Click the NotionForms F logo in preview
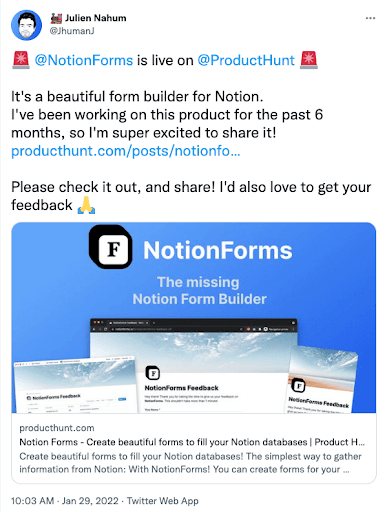This screenshot has width=387, height=512. click(111, 247)
